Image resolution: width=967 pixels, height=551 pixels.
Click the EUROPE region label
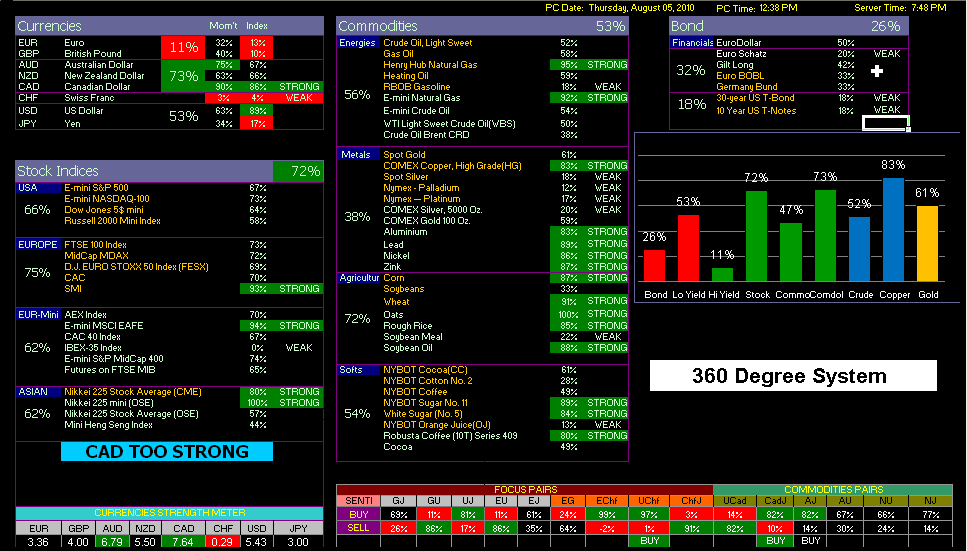(x=38, y=244)
